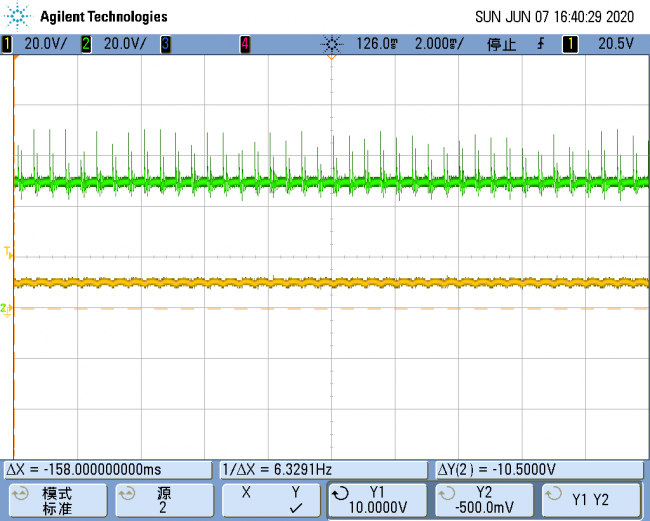Click the channel 3 indicator badge
Image resolution: width=650 pixels, height=521 pixels.
pos(165,44)
